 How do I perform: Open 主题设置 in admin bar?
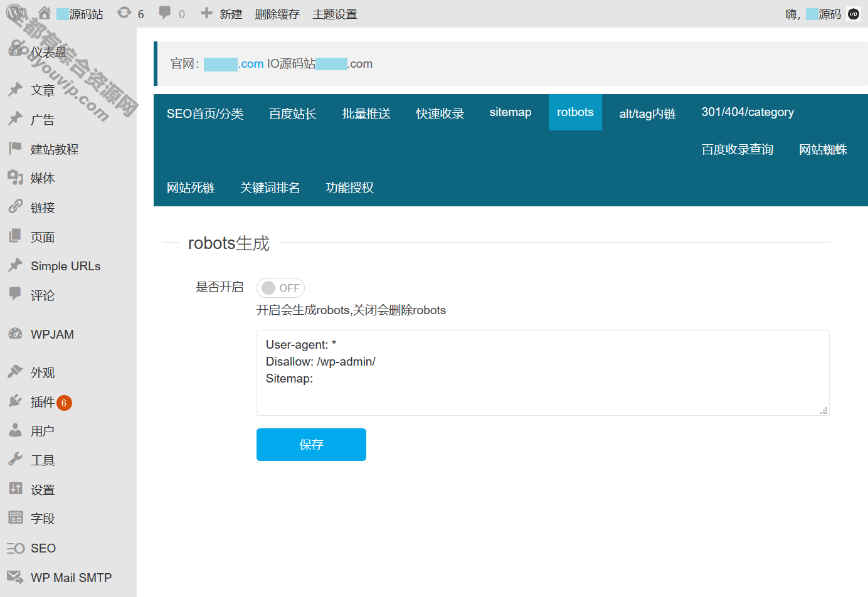pyautogui.click(x=335, y=14)
